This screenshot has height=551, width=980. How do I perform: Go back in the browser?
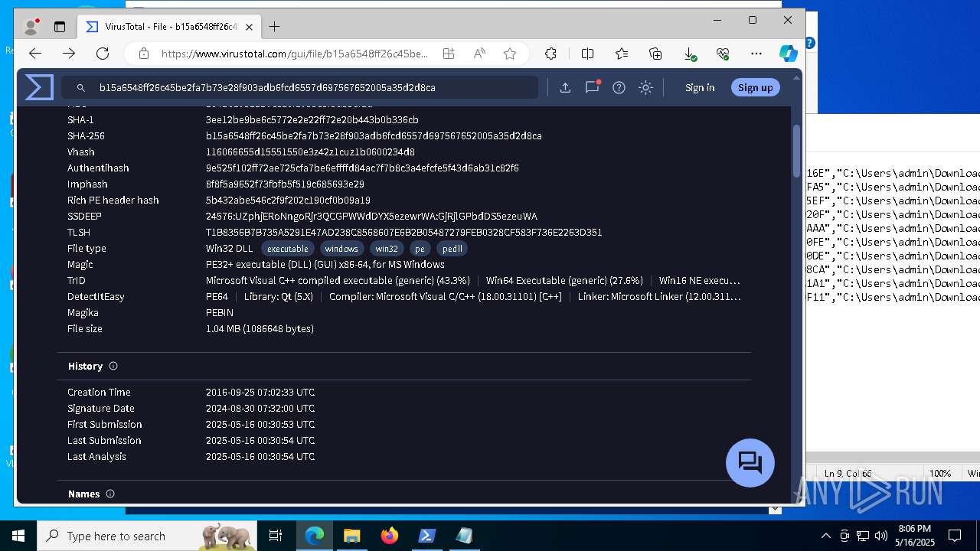[34, 54]
